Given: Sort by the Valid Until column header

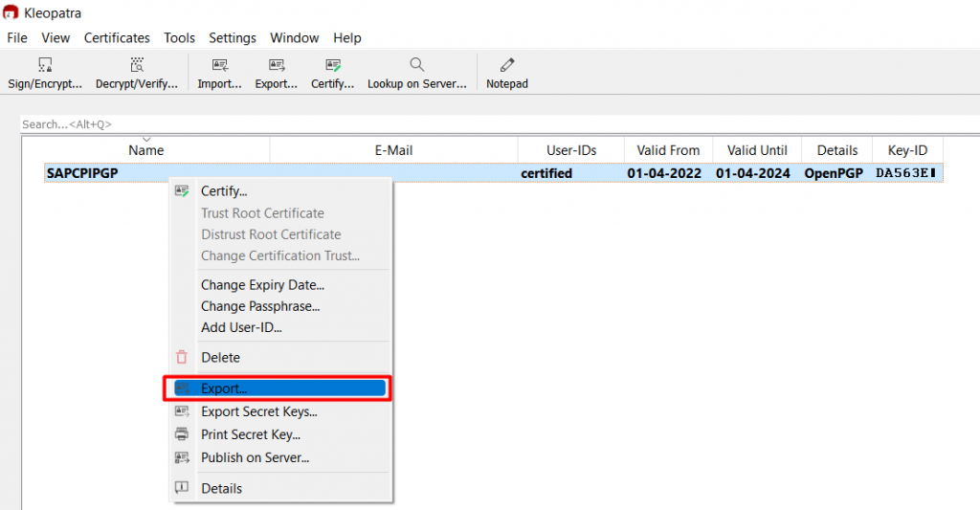Looking at the screenshot, I should tap(757, 150).
